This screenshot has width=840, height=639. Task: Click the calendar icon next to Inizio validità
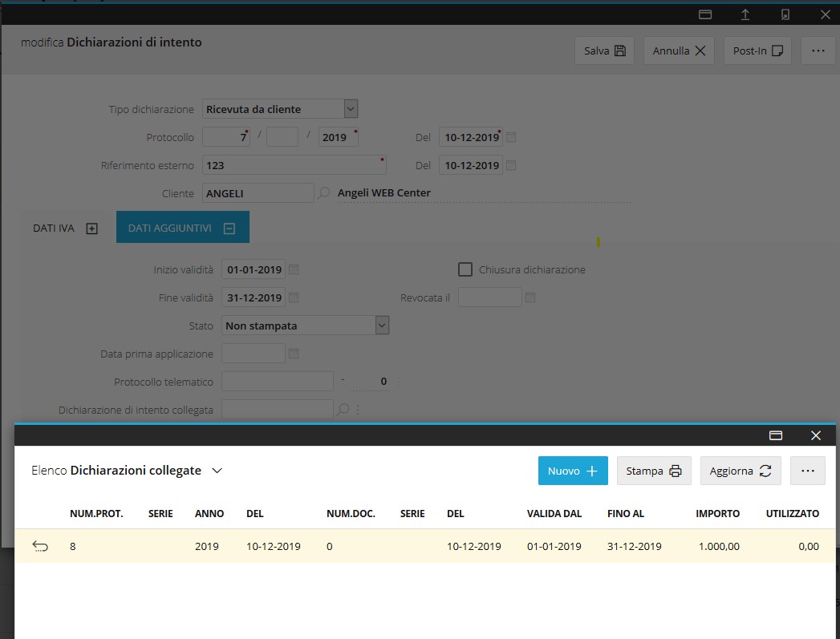click(x=294, y=269)
